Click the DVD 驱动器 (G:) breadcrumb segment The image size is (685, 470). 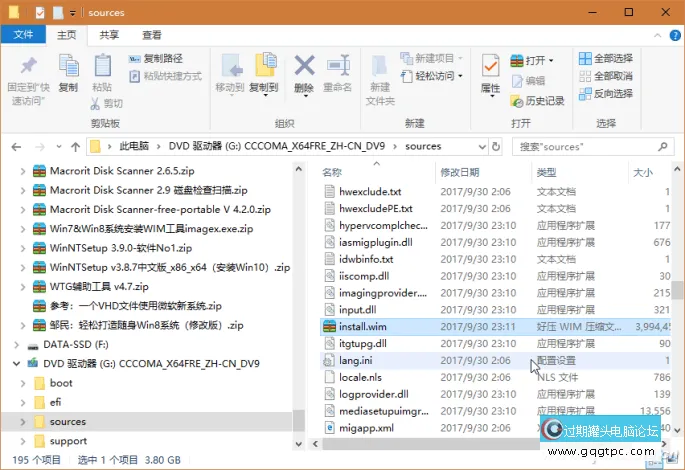point(277,146)
